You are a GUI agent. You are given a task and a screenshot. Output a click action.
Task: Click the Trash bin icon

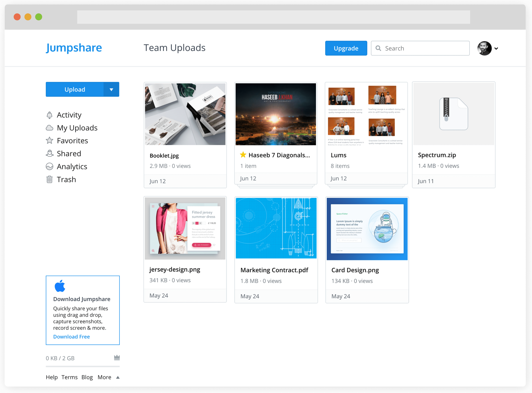(49, 179)
